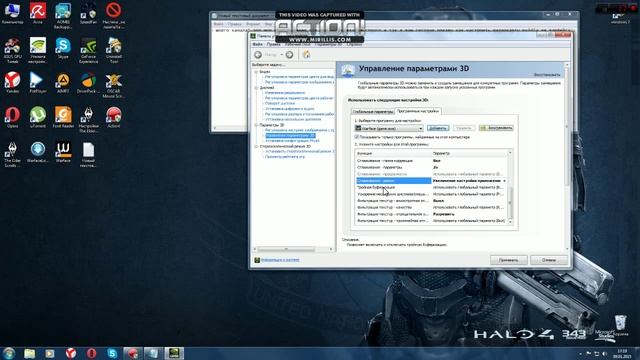Click the Применить button

pos(509,260)
